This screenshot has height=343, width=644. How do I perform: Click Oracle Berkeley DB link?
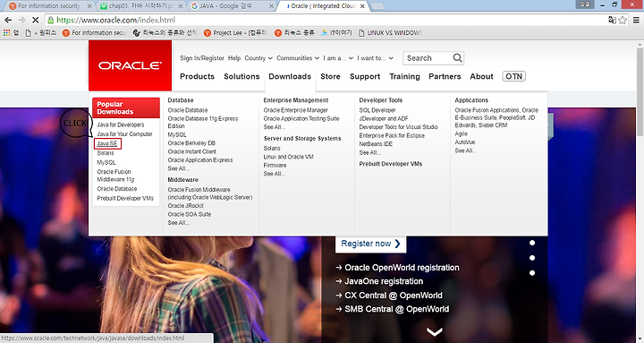pyautogui.click(x=191, y=143)
